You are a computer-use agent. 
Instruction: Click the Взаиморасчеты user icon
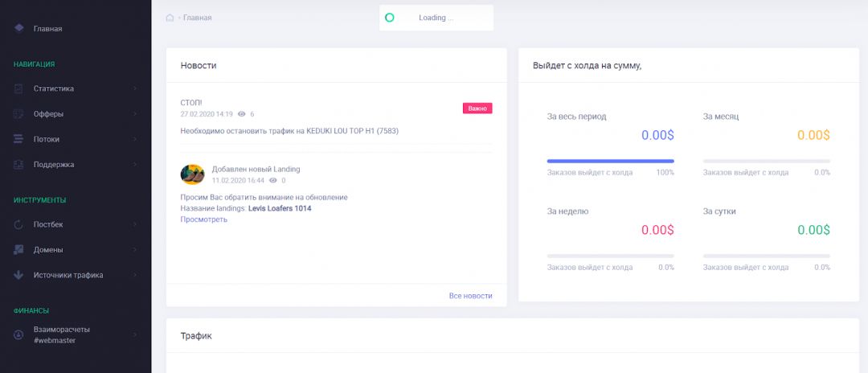[x=18, y=334]
